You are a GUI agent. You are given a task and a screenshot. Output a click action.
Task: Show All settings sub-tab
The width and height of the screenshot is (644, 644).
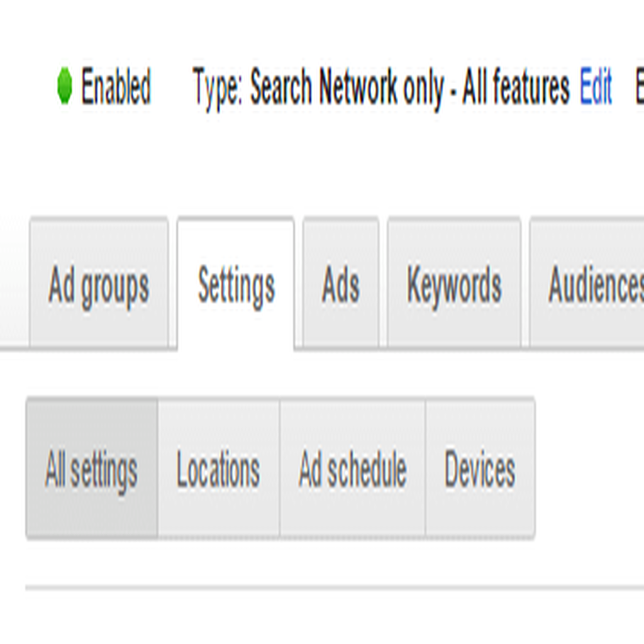(92, 469)
